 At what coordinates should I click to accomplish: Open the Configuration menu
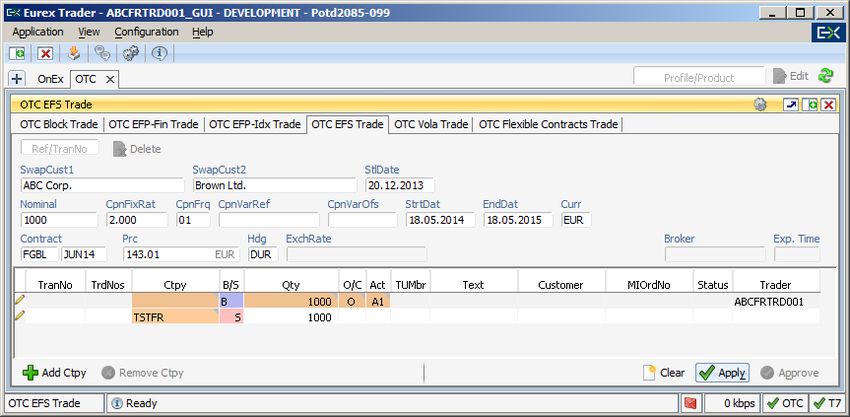146,32
